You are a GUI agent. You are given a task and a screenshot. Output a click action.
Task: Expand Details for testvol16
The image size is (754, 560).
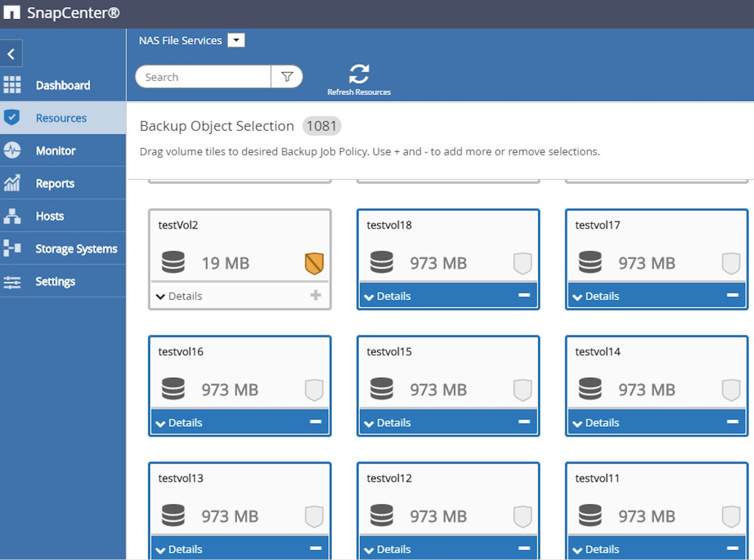coord(179,423)
